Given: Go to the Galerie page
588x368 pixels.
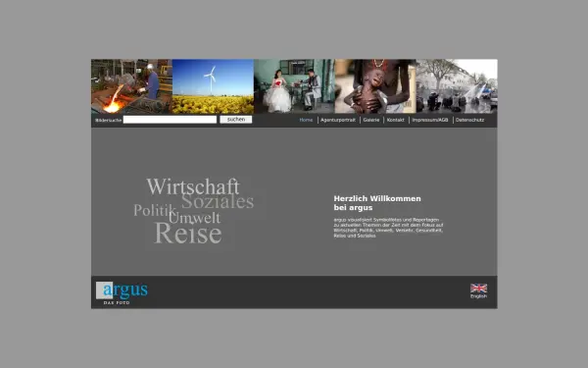Looking at the screenshot, I should click(370, 120).
